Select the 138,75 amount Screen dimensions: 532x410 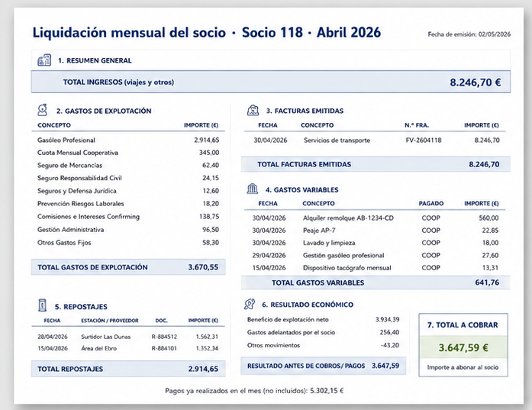click(209, 217)
